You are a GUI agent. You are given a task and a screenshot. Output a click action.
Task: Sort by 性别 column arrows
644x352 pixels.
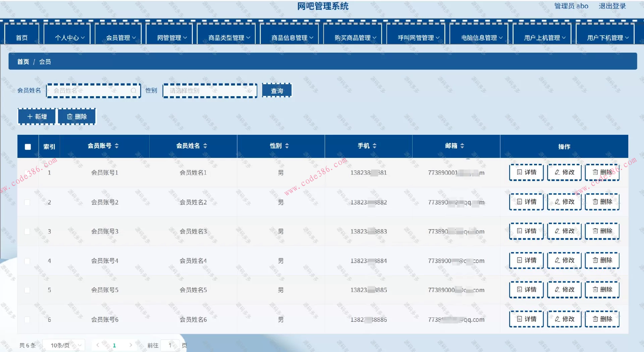[x=287, y=146]
